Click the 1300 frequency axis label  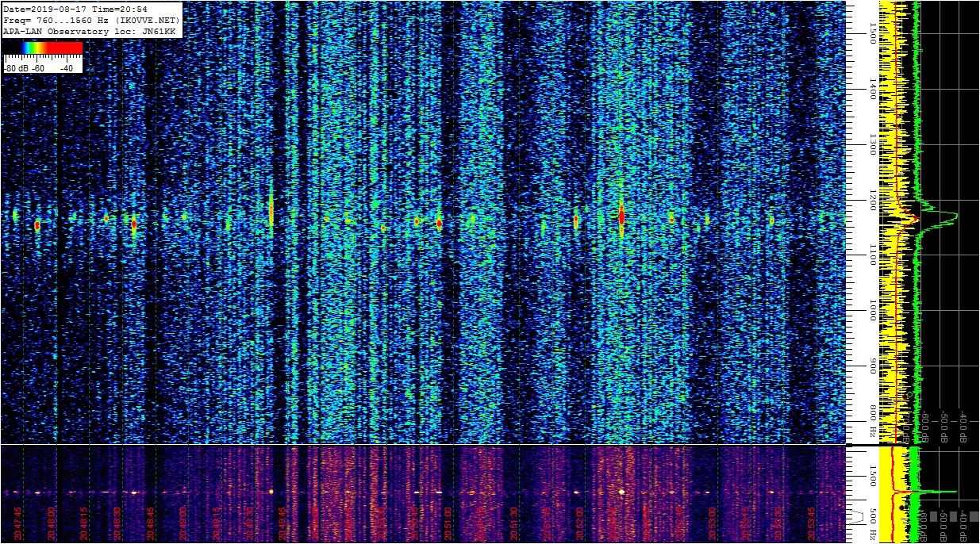pyautogui.click(x=873, y=144)
